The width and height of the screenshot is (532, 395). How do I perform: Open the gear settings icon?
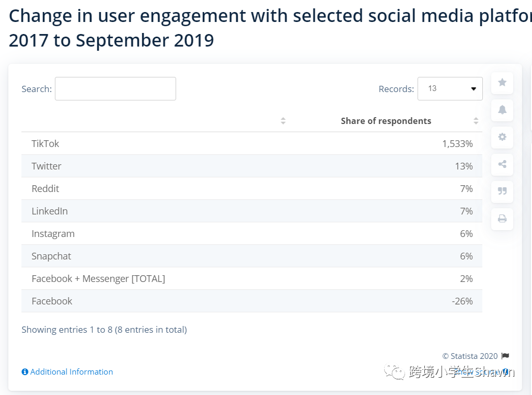[x=502, y=137]
